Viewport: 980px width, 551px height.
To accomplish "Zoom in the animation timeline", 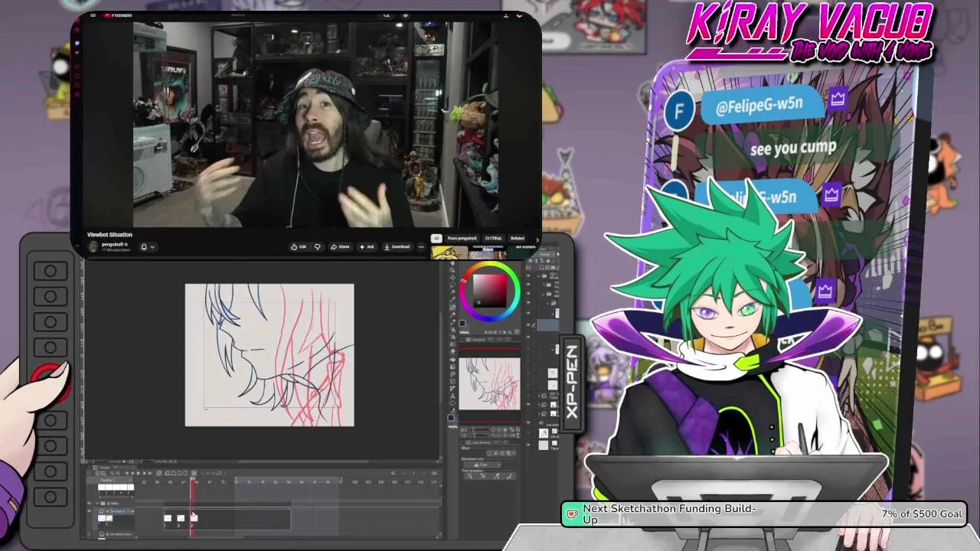I will (118, 473).
